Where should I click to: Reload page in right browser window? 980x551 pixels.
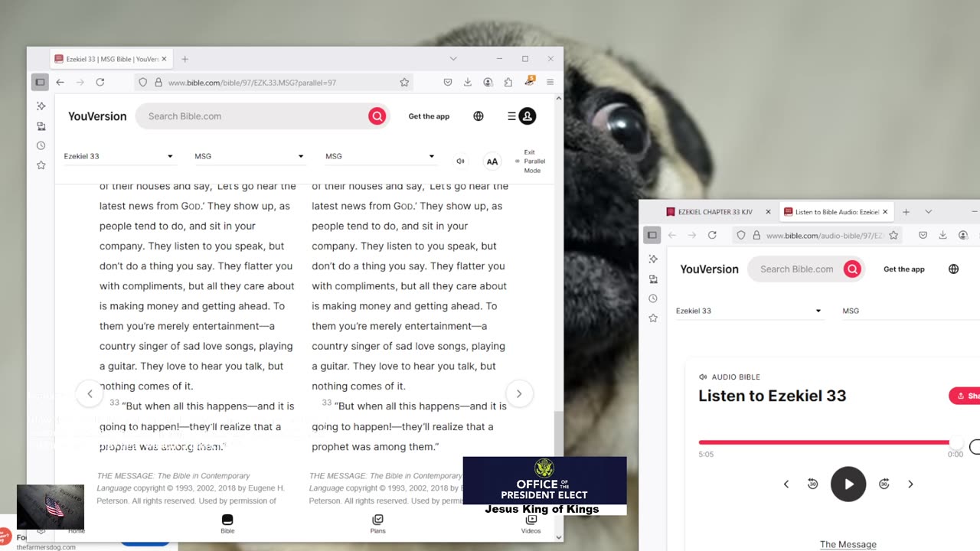(712, 235)
